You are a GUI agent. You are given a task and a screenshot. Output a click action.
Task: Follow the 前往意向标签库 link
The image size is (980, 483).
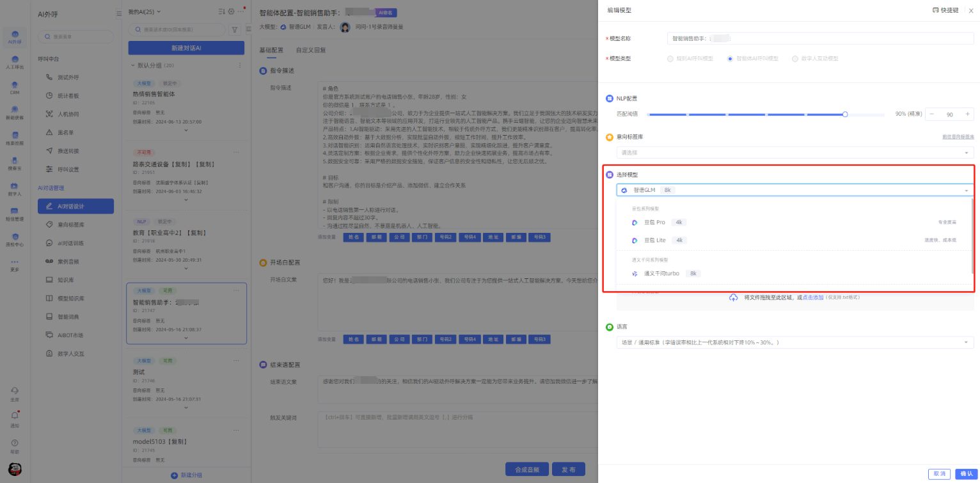(958, 137)
